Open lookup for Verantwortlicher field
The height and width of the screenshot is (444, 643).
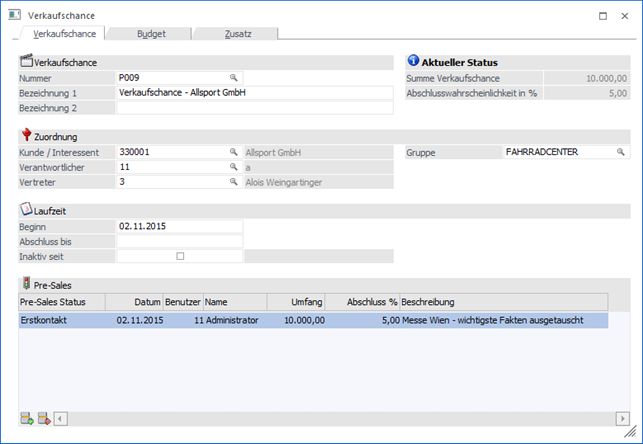coord(234,167)
